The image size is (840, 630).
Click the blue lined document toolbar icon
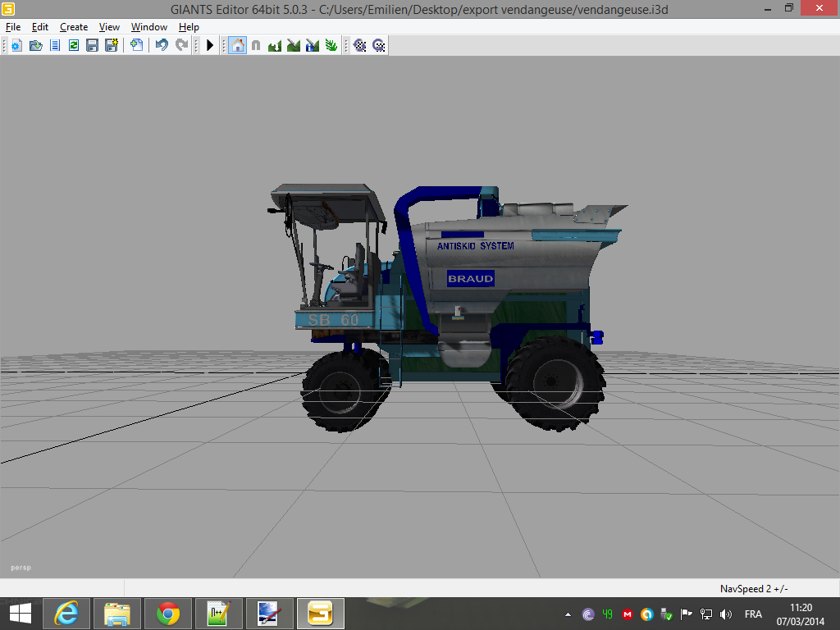[55, 46]
